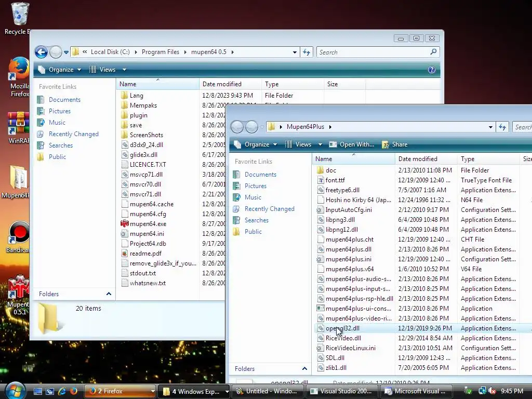The height and width of the screenshot is (399, 532).
Task: Click the search magnifier in mupen64 0.5 window
Action: [433, 52]
